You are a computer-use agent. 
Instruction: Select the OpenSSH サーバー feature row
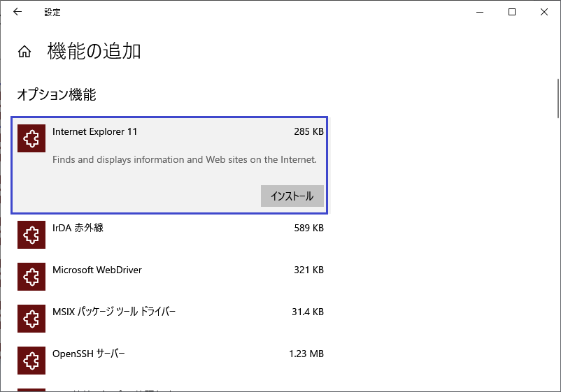(x=169, y=360)
